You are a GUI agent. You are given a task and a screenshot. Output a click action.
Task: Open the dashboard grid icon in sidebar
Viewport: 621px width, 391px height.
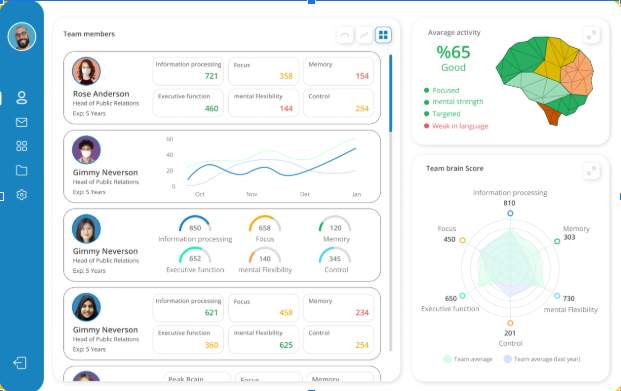(21, 146)
